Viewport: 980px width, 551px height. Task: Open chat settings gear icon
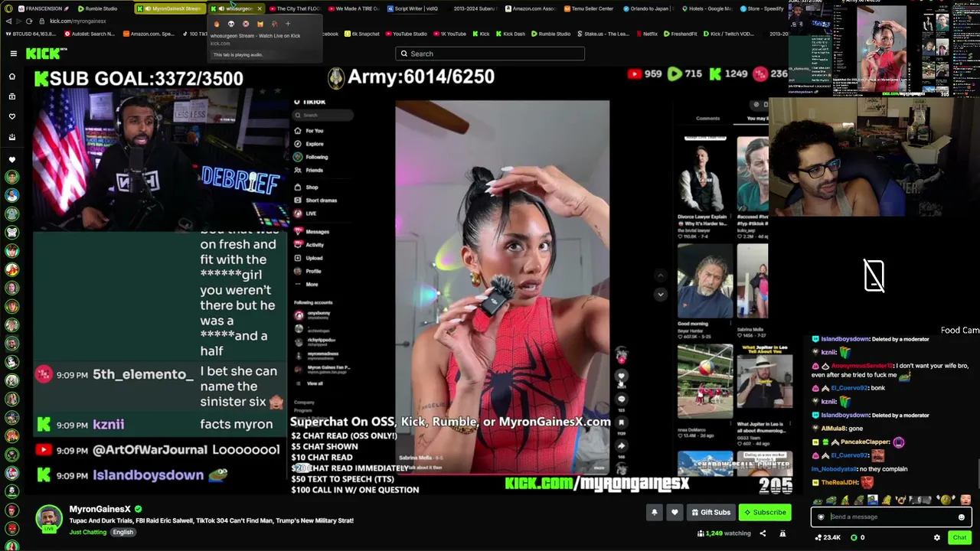(x=936, y=537)
